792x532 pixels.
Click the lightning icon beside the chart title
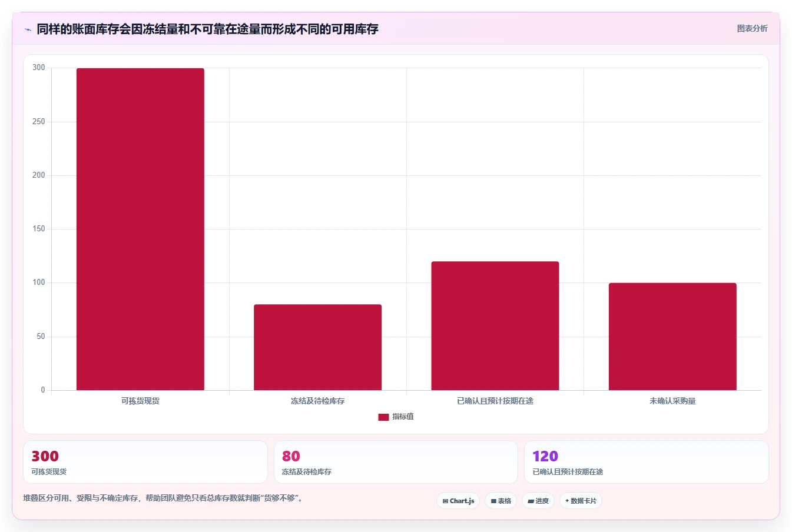(28, 29)
